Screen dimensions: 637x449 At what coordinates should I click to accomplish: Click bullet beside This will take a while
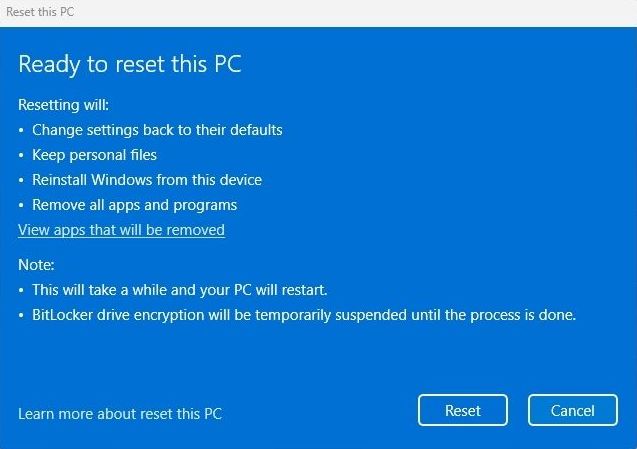(x=21, y=291)
